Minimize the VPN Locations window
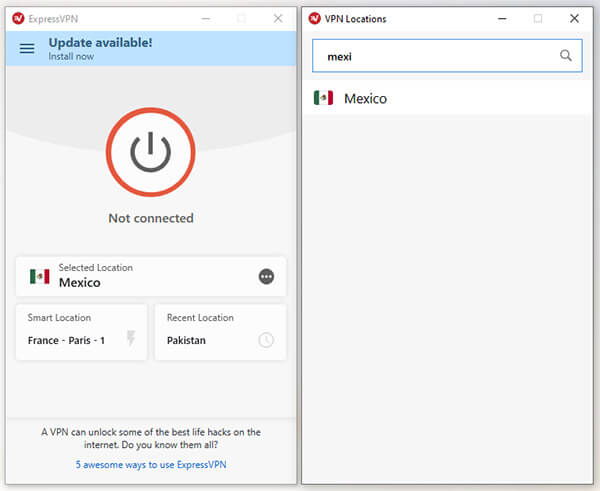The width and height of the screenshot is (600, 491). 502,18
